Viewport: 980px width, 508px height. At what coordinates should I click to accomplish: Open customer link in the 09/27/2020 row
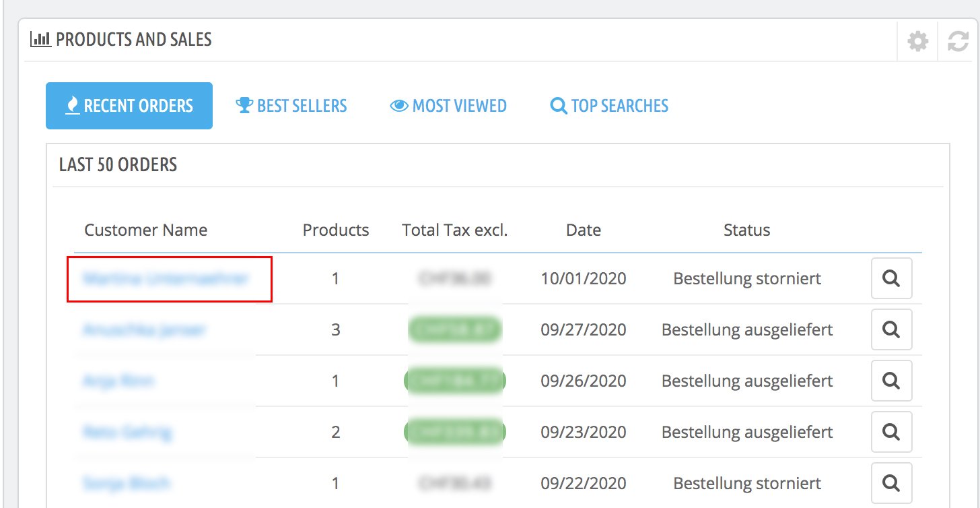click(144, 329)
